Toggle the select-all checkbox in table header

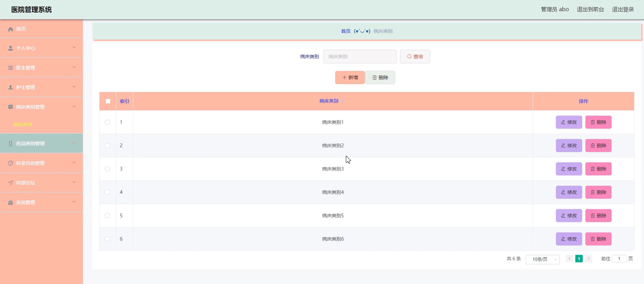[x=108, y=101]
